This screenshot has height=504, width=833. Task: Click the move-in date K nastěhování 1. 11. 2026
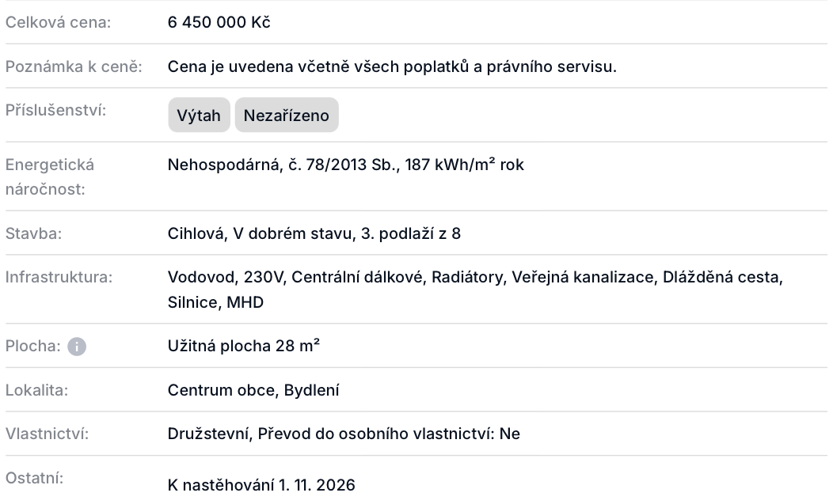pyautogui.click(x=261, y=485)
